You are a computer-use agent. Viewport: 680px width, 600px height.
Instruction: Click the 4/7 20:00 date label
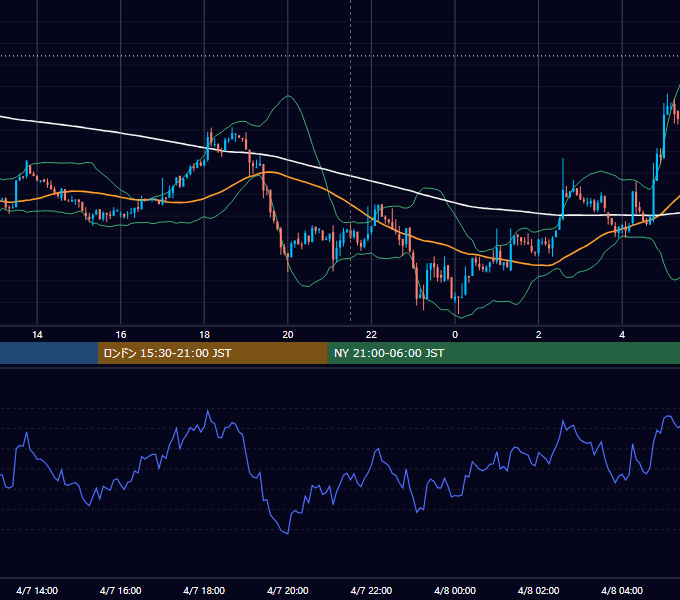pyautogui.click(x=288, y=590)
